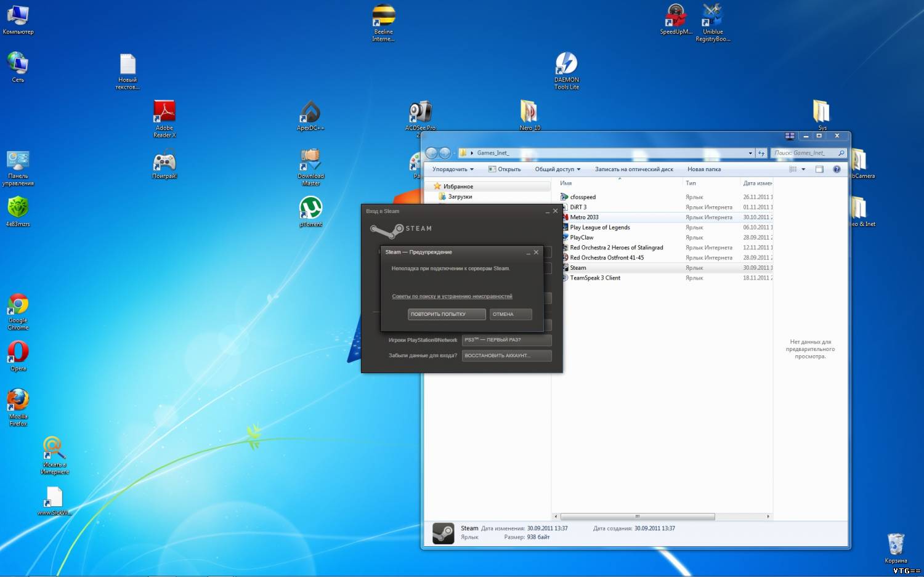Click Новая папка in Explorer toolbar

tap(704, 169)
